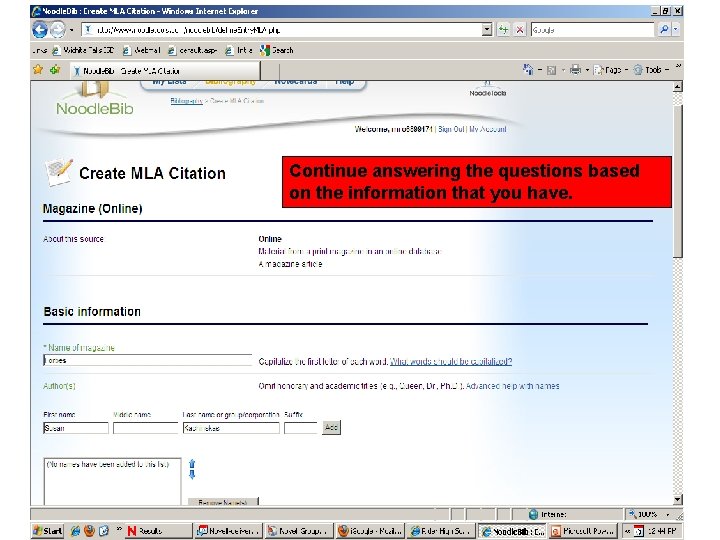Open the My Lists navigation tab
720x540 pixels.
pyautogui.click(x=169, y=82)
